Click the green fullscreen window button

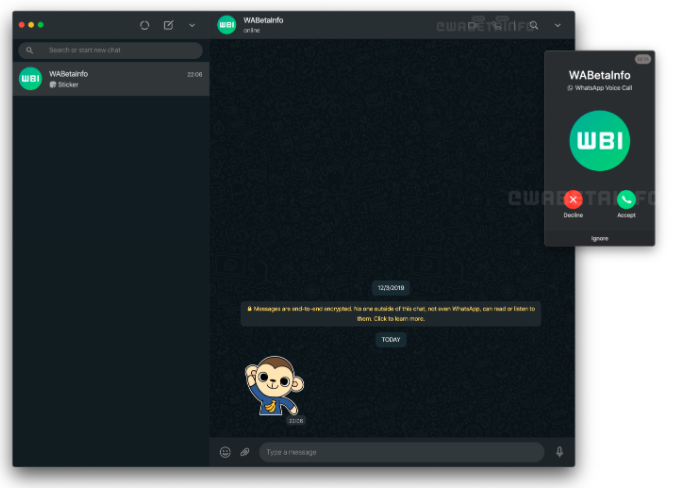(41, 24)
